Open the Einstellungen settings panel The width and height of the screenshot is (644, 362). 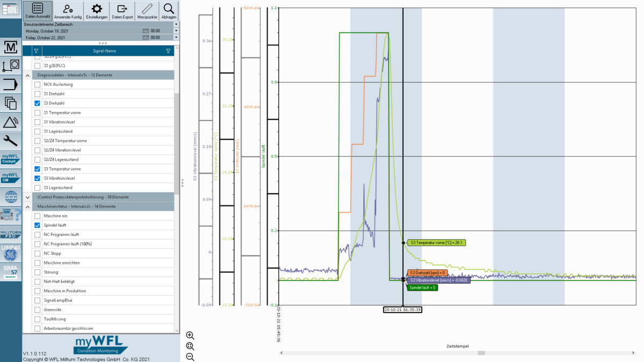click(x=96, y=11)
